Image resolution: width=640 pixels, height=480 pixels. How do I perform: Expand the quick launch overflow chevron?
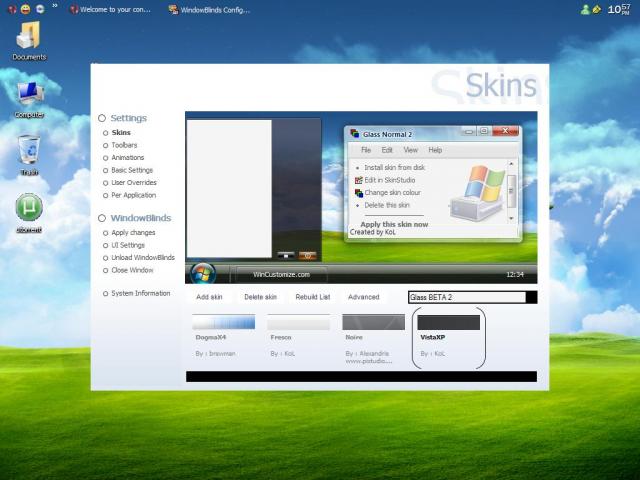click(x=55, y=6)
